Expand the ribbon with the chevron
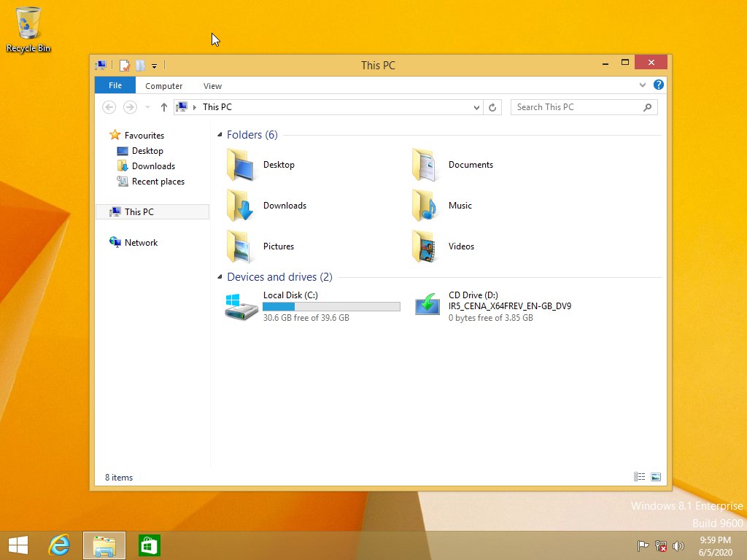Viewport: 747px width, 560px height. click(x=643, y=85)
